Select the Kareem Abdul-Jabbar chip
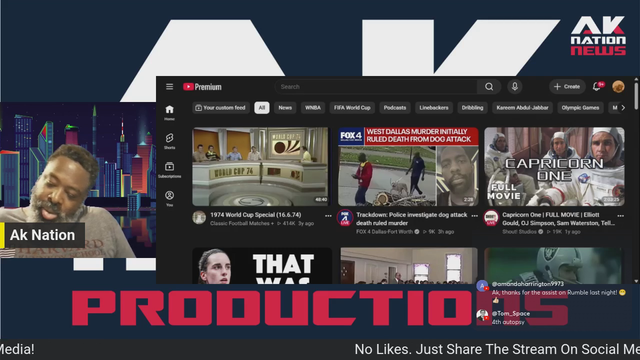Viewport: 640px width, 360px height. coord(522,108)
